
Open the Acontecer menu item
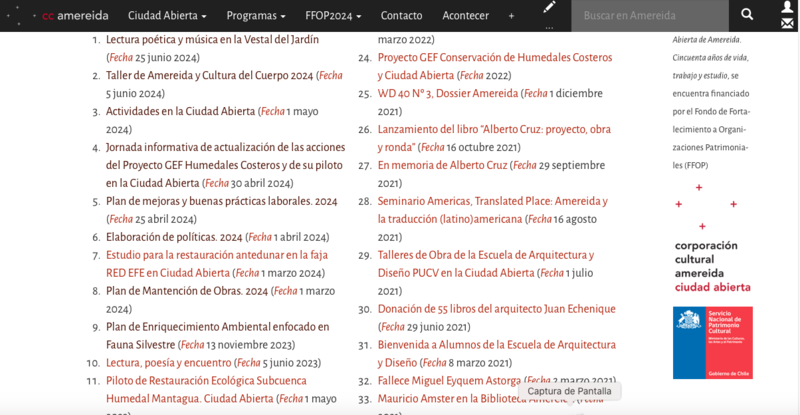[x=465, y=16]
